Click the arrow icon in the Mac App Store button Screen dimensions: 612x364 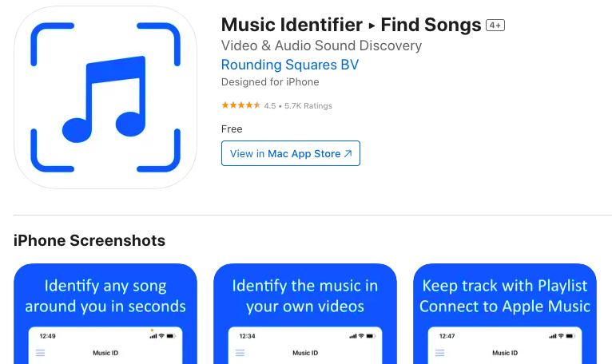(x=348, y=154)
